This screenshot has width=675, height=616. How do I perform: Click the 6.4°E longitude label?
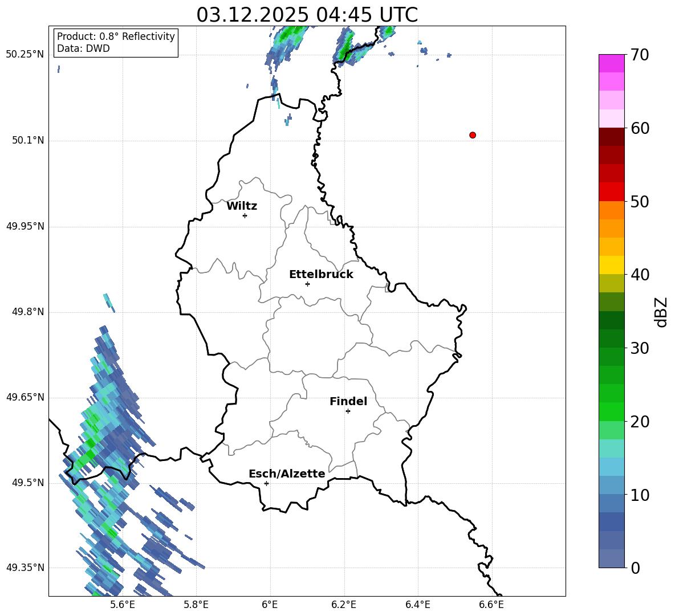(x=418, y=605)
